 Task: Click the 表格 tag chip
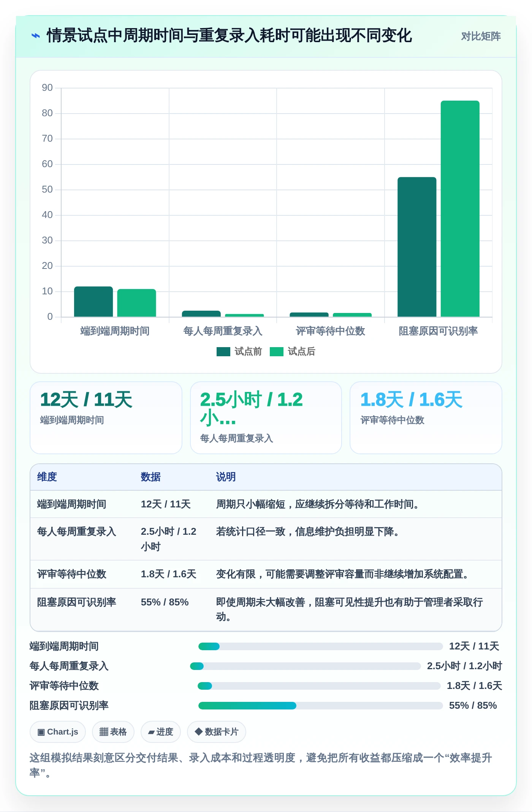(113, 732)
